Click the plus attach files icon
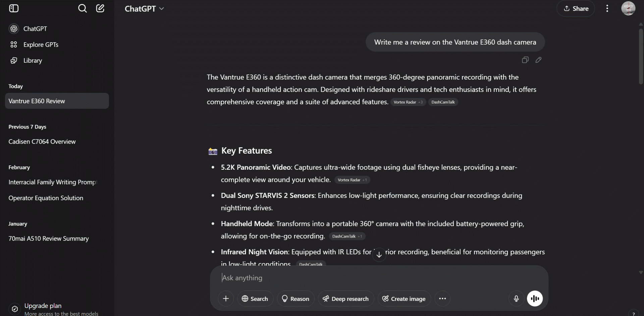This screenshot has width=644, height=316. tap(226, 299)
